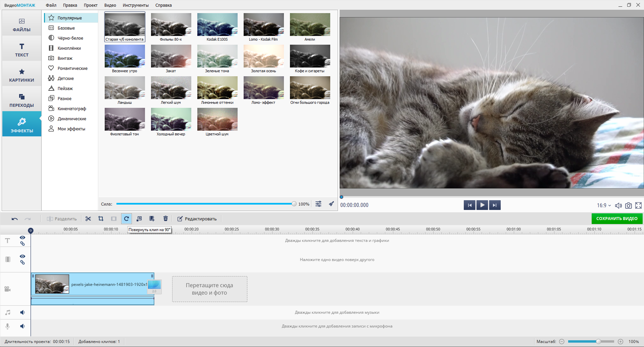Image resolution: width=644 pixels, height=347 pixels.
Task: Open the Правка menu
Action: pyautogui.click(x=70, y=5)
